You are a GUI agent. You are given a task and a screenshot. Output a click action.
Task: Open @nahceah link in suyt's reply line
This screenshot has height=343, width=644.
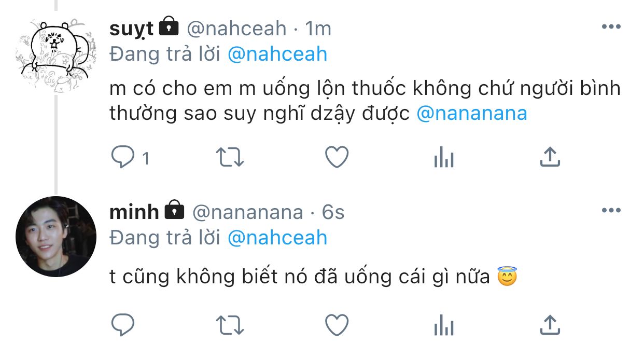tap(277, 54)
